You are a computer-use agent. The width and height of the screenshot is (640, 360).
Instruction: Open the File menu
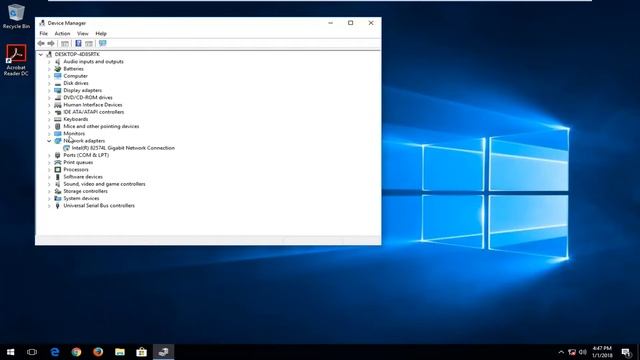[x=44, y=33]
